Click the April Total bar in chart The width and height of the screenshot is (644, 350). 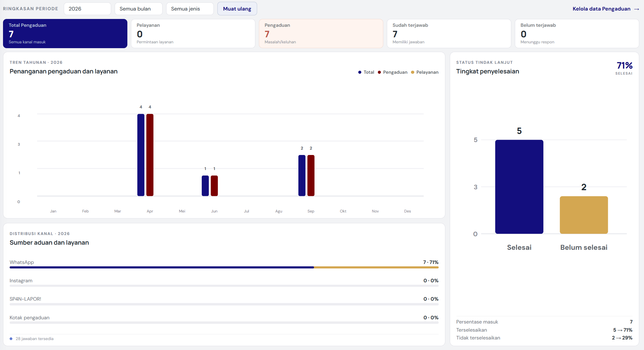click(x=141, y=155)
